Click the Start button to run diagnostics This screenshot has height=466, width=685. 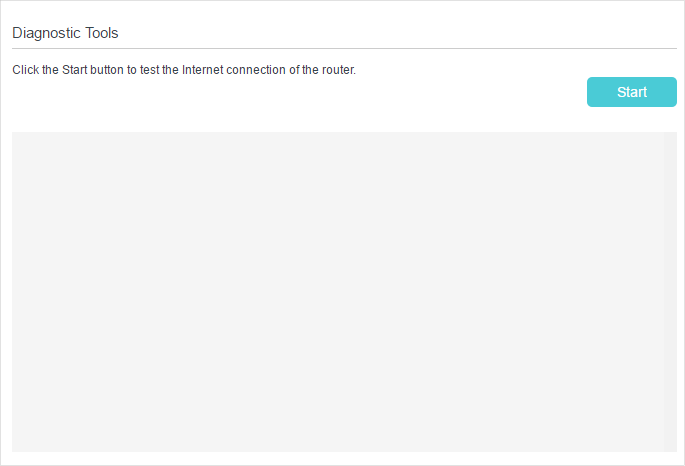[x=632, y=92]
